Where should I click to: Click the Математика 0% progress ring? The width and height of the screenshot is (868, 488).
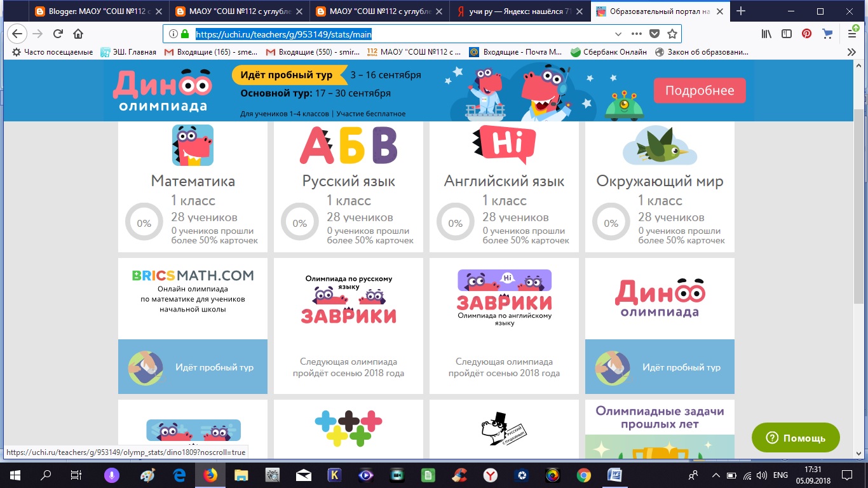point(144,223)
